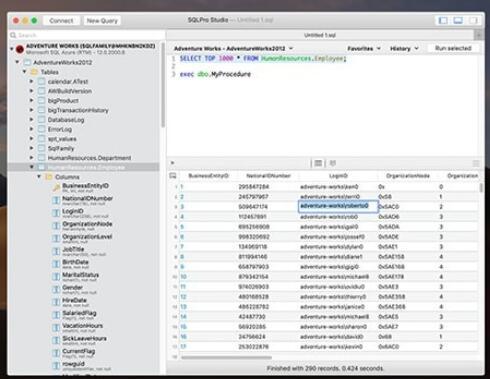Collapse the Columns folder
Screen dimensions: 490x379
click(39, 176)
